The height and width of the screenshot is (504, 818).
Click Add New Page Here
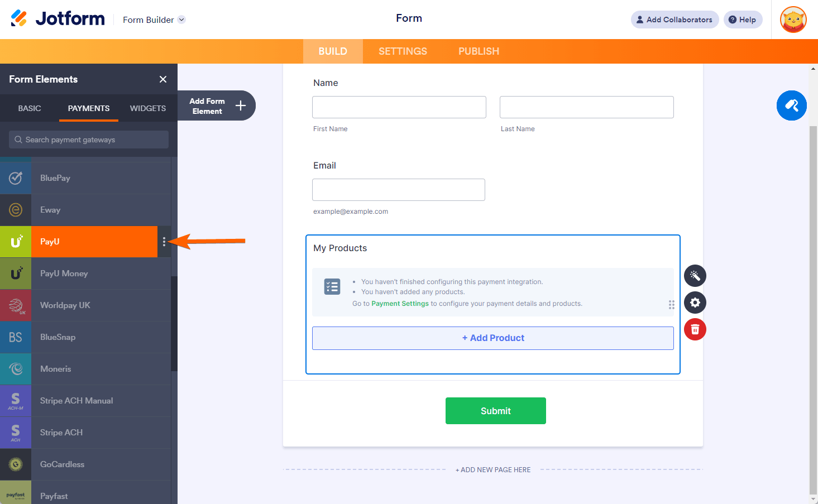[x=493, y=470]
